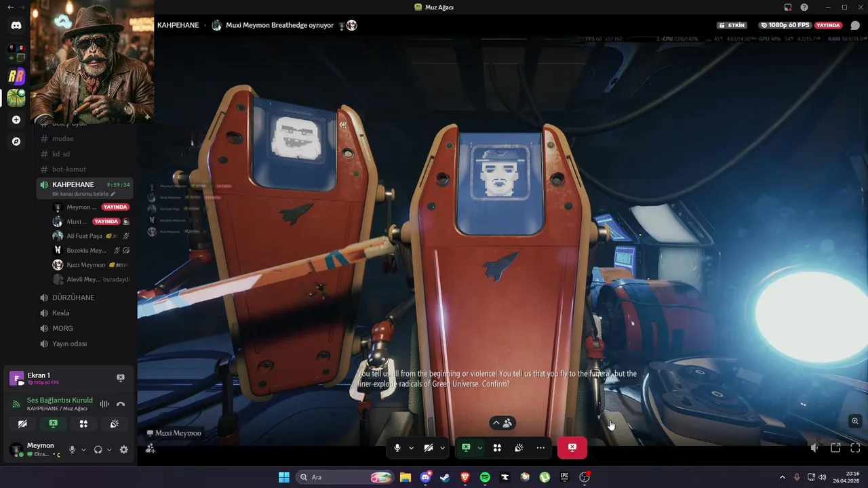Select user Alevli Mey... in voice list
The image size is (868, 488).
point(83,279)
